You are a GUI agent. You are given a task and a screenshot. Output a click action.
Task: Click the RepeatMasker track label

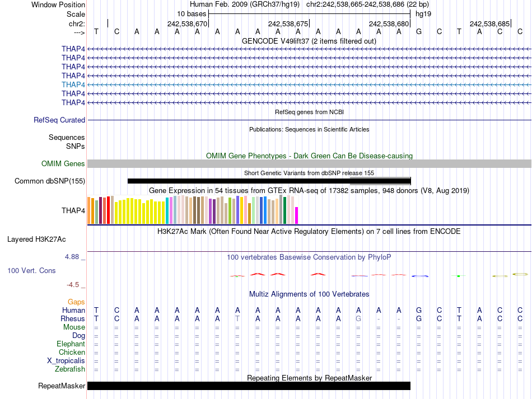pos(62,386)
